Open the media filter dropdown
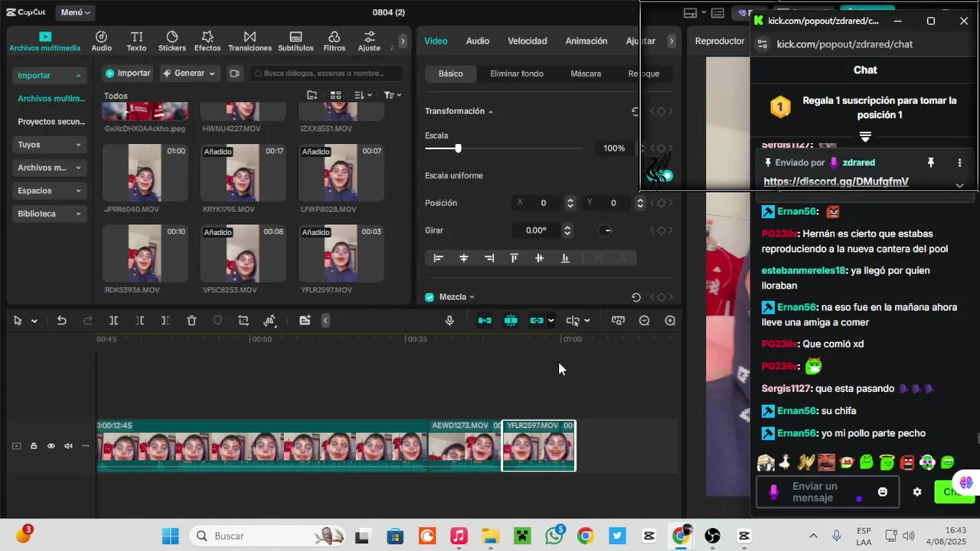This screenshot has height=551, width=980. [392, 95]
